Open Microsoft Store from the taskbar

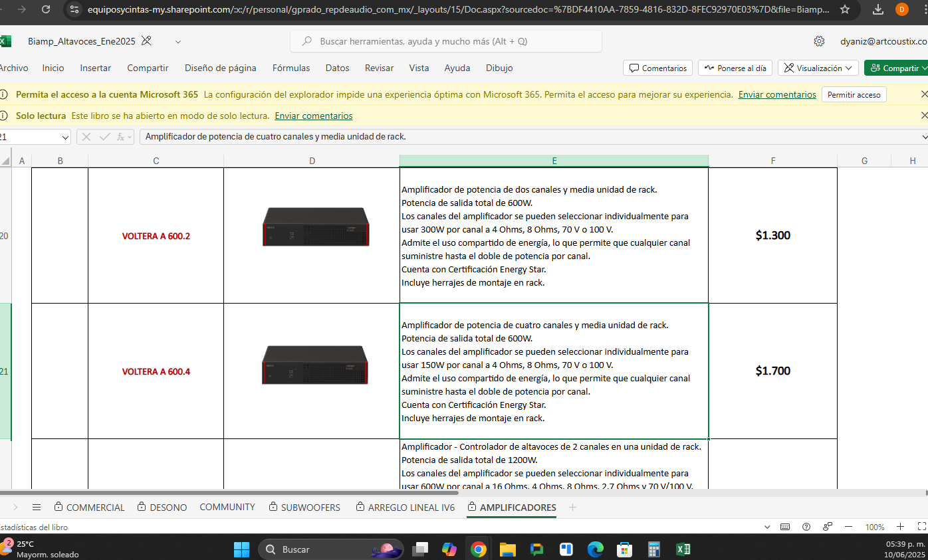pyautogui.click(x=624, y=549)
